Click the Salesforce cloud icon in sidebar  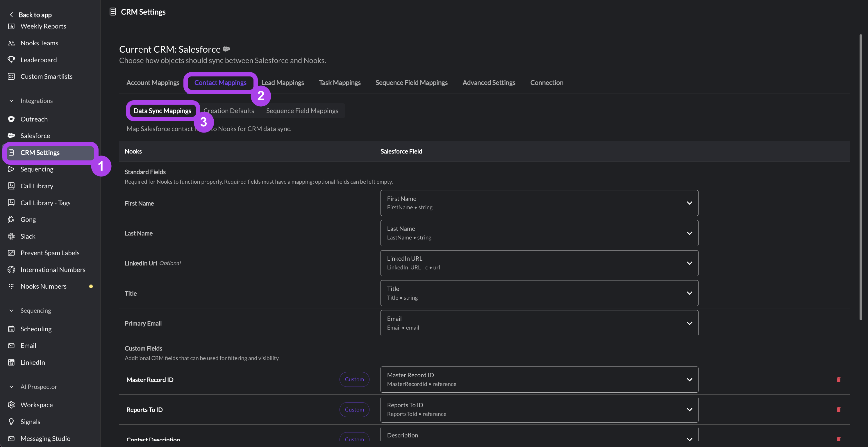[x=11, y=136]
